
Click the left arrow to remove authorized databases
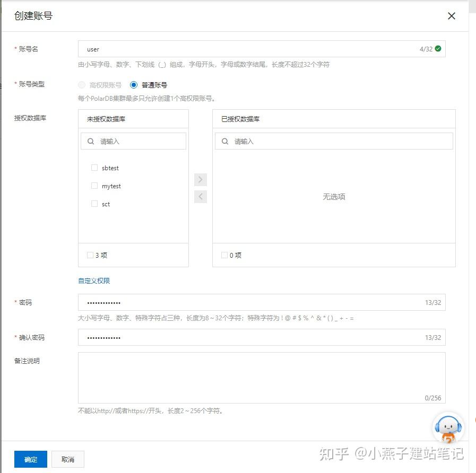pos(200,197)
